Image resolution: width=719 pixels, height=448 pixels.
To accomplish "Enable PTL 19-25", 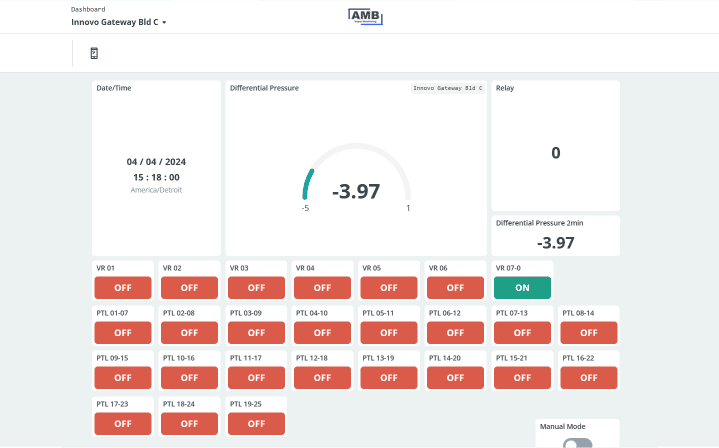I will (x=256, y=423).
